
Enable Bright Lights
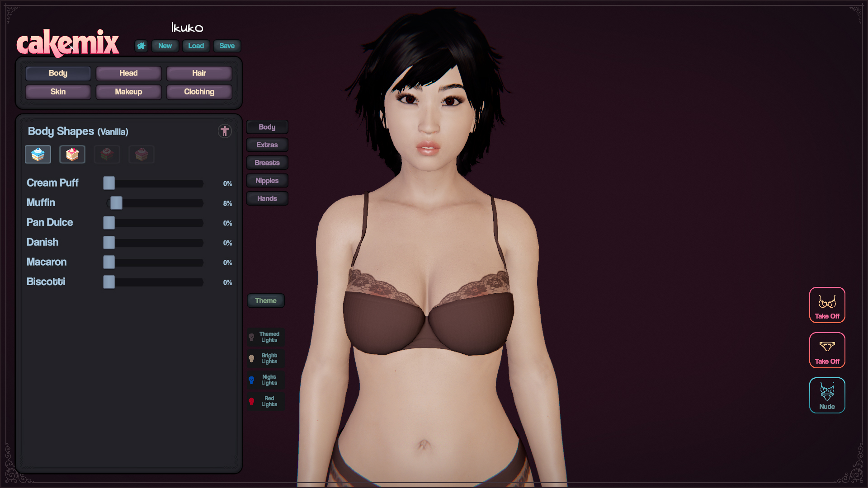(x=266, y=358)
